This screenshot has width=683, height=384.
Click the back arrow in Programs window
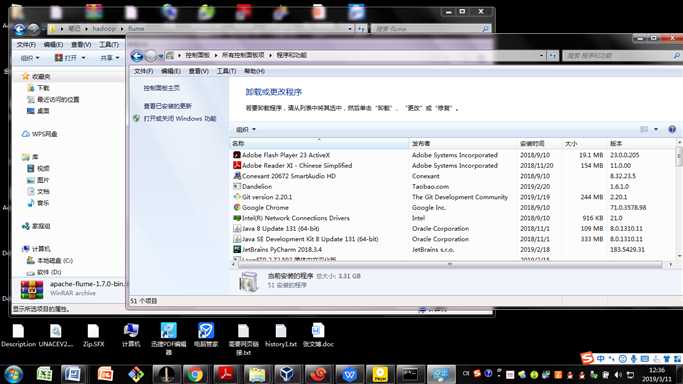click(x=137, y=56)
